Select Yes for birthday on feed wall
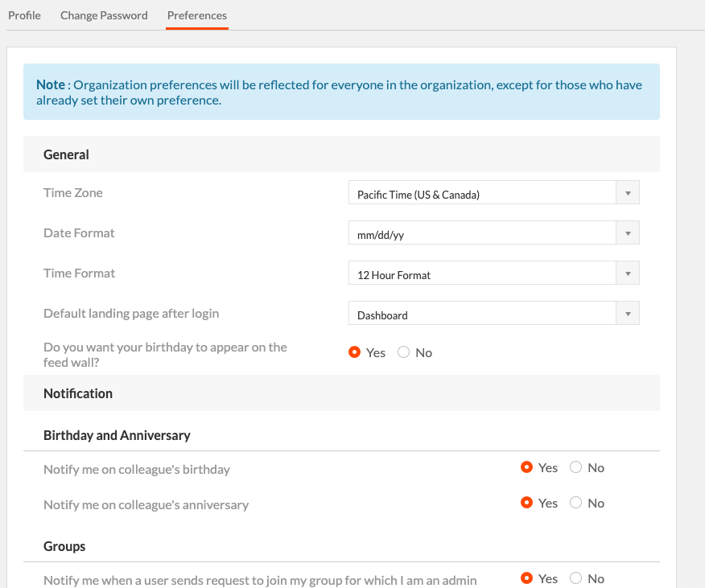The image size is (705, 588). tap(354, 352)
